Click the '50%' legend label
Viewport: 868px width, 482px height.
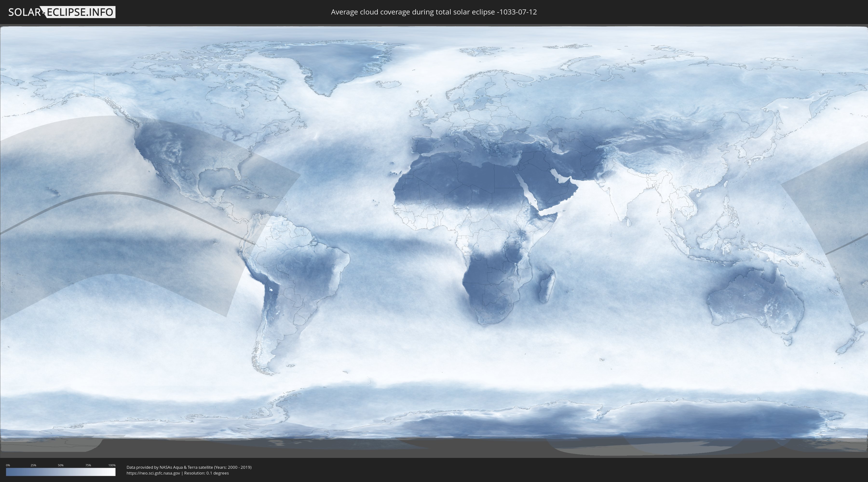click(61, 465)
